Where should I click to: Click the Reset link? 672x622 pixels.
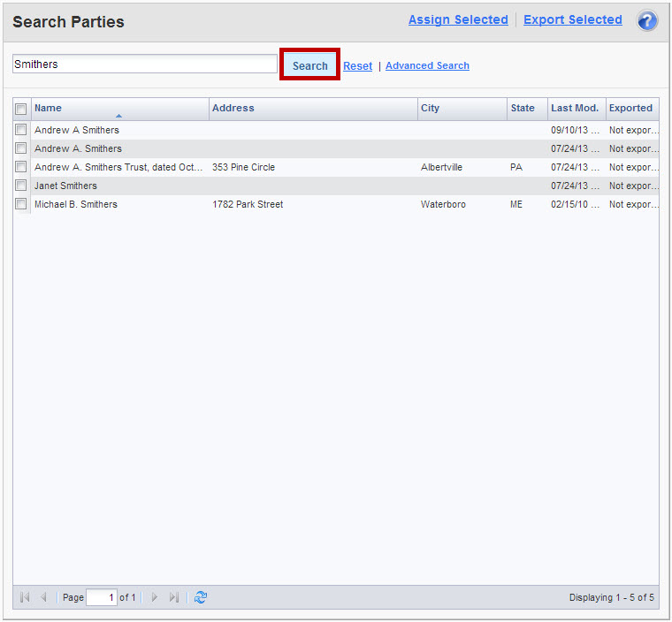click(358, 66)
